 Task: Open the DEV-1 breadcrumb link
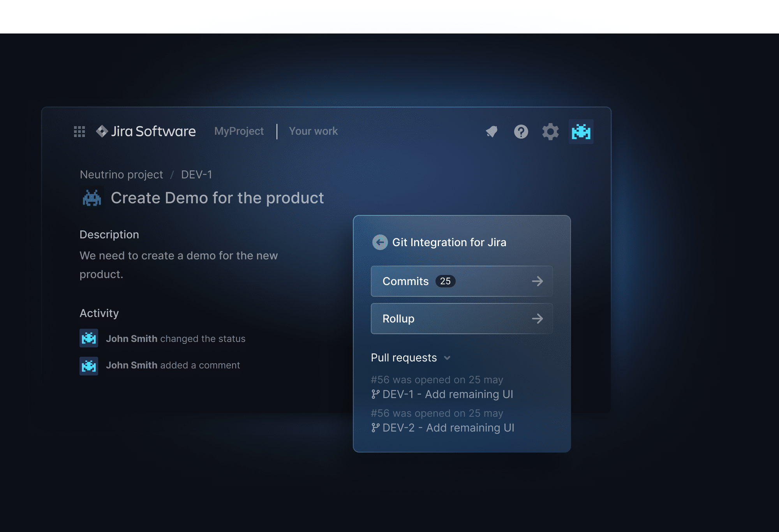pyautogui.click(x=197, y=174)
